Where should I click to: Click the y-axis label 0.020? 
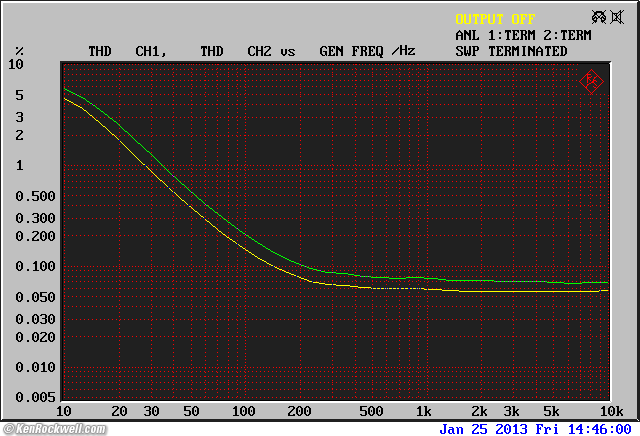[x=35, y=337]
